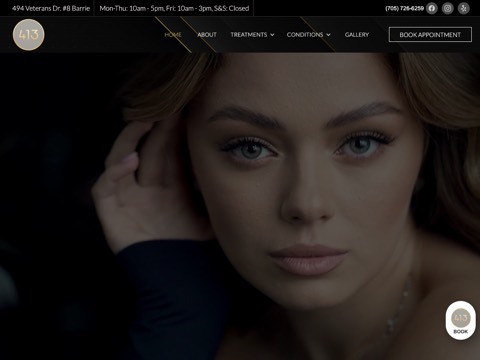
Task: Click the 413 logo in header
Action: (x=28, y=35)
